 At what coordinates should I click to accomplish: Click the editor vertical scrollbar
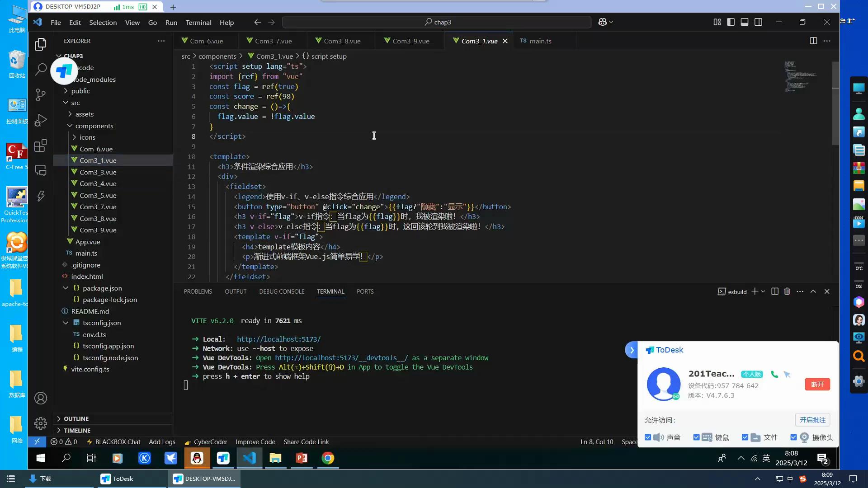[x=835, y=104]
